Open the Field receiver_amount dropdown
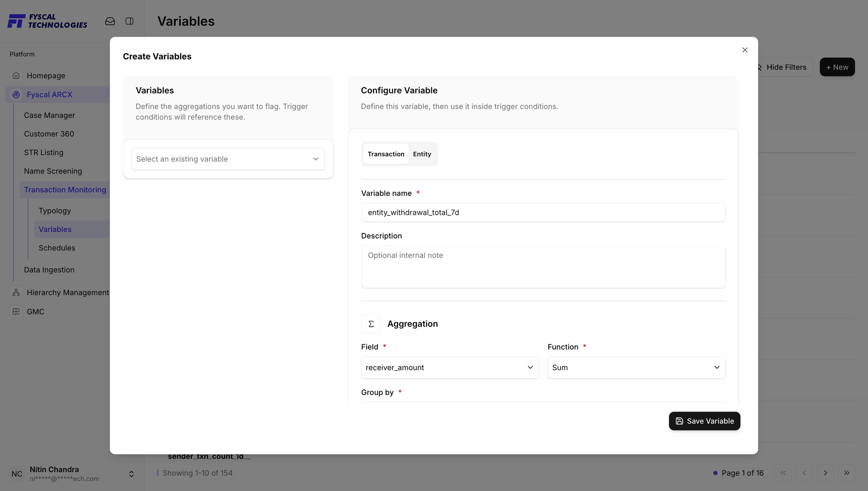868x491 pixels. pos(450,368)
